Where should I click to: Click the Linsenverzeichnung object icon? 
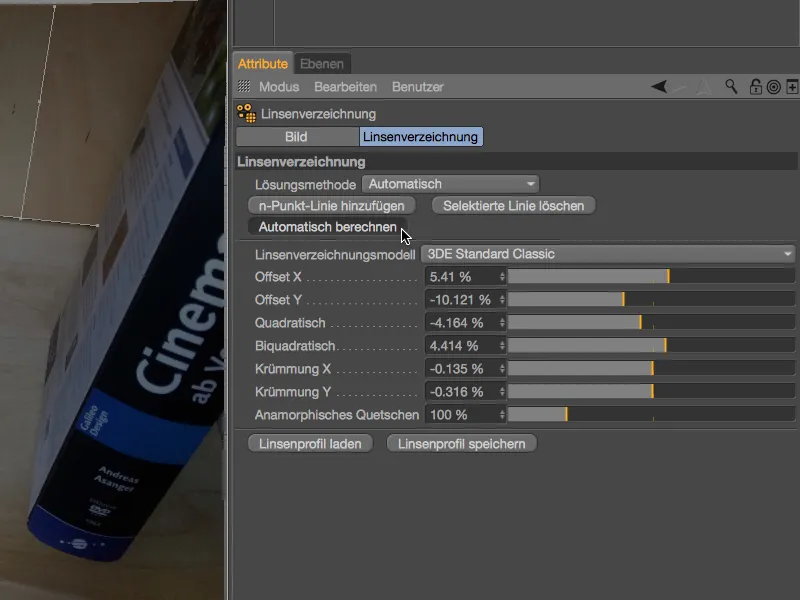(x=246, y=113)
